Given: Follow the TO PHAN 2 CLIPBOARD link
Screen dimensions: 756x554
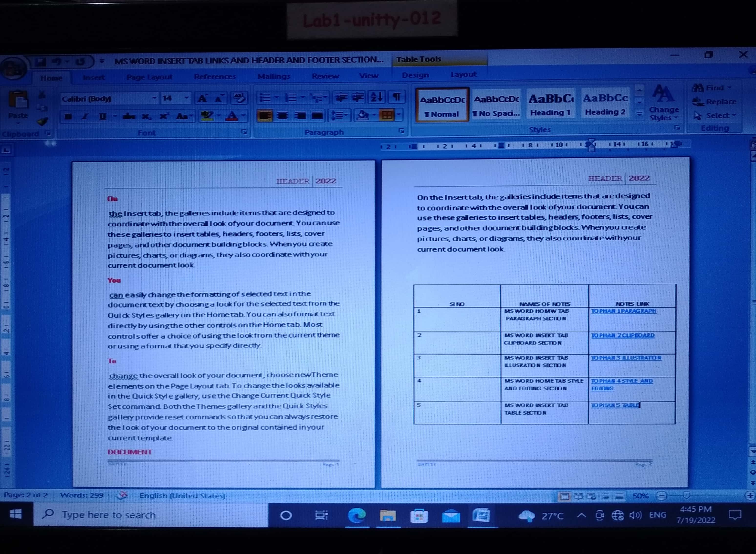Looking at the screenshot, I should (623, 335).
